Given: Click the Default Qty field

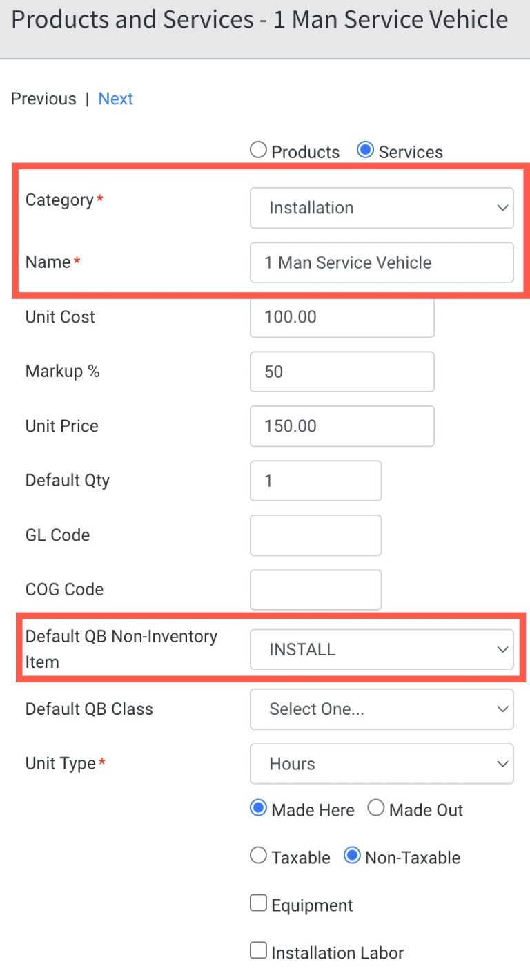Looking at the screenshot, I should pyautogui.click(x=315, y=480).
